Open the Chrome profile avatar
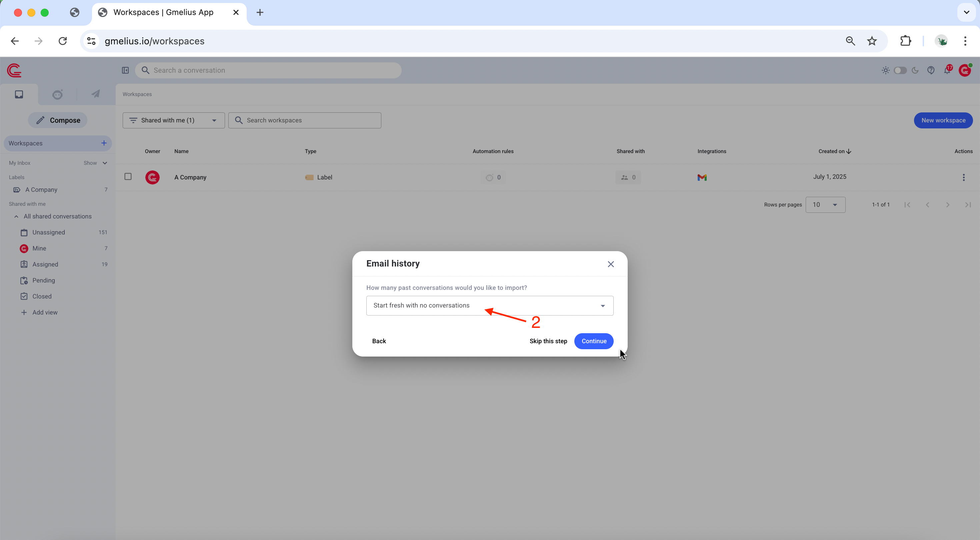Image resolution: width=980 pixels, height=540 pixels. [941, 41]
